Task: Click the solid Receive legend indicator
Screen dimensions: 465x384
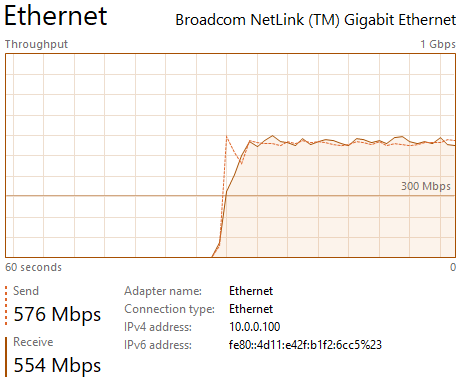Action: [6, 357]
